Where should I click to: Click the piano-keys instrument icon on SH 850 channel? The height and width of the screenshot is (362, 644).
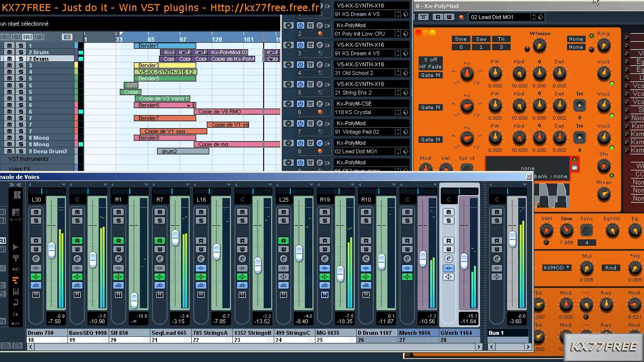tap(118, 295)
